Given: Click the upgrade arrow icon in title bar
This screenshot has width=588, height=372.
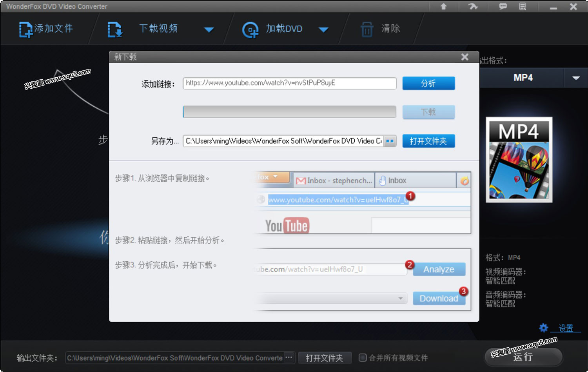Looking at the screenshot, I should [x=443, y=6].
